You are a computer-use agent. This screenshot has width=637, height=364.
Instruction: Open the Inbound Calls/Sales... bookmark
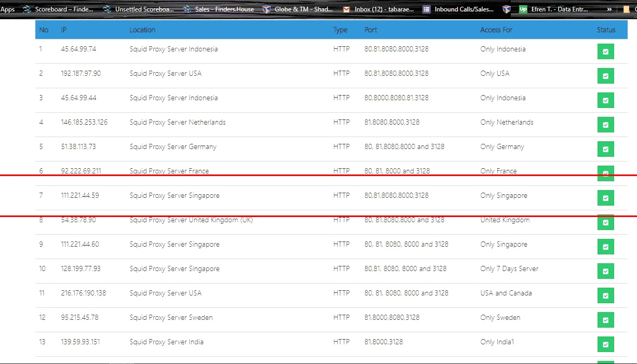point(458,9)
